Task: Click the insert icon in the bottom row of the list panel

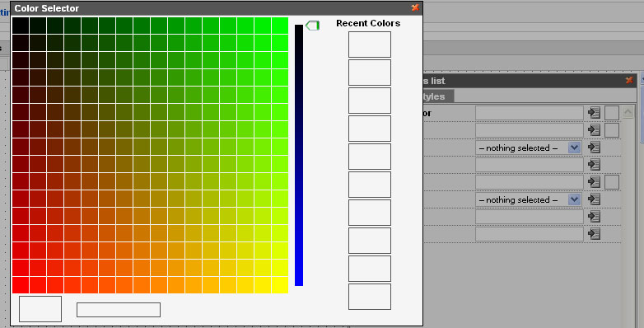Action: (x=594, y=233)
